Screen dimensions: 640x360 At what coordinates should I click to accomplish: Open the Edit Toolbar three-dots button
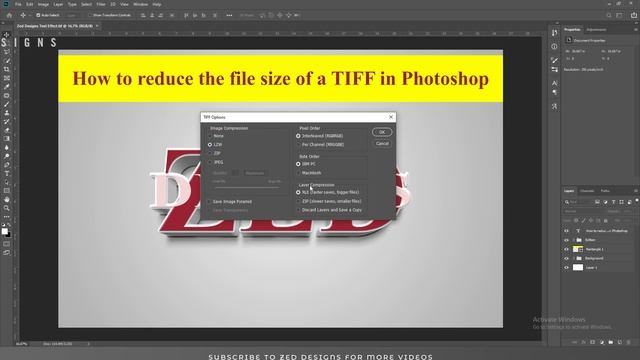point(7,217)
